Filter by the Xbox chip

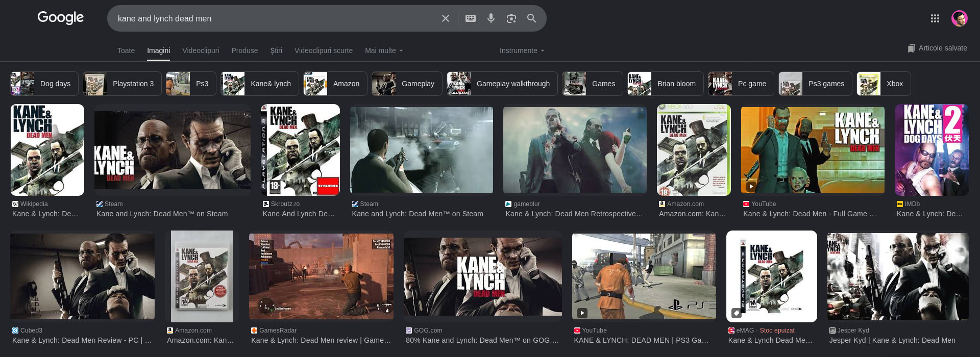coord(884,84)
